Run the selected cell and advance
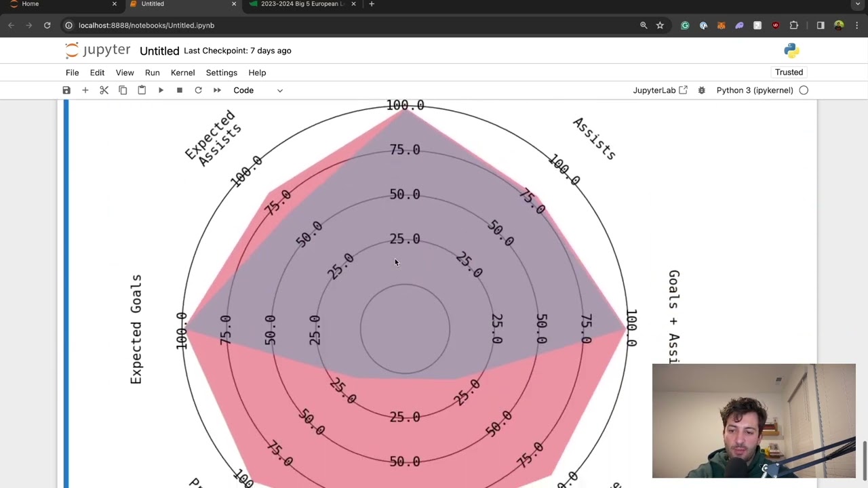The height and width of the screenshot is (488, 868). point(161,90)
